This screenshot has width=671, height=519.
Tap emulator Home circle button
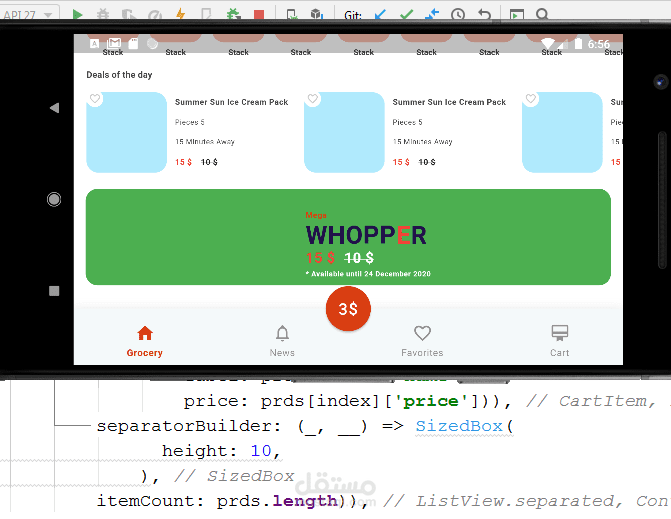pyautogui.click(x=54, y=199)
